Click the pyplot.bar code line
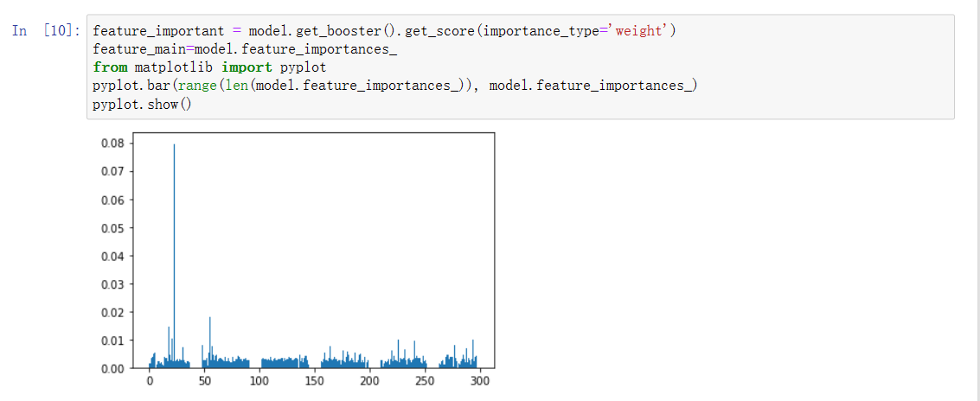980x401 pixels. (x=394, y=86)
